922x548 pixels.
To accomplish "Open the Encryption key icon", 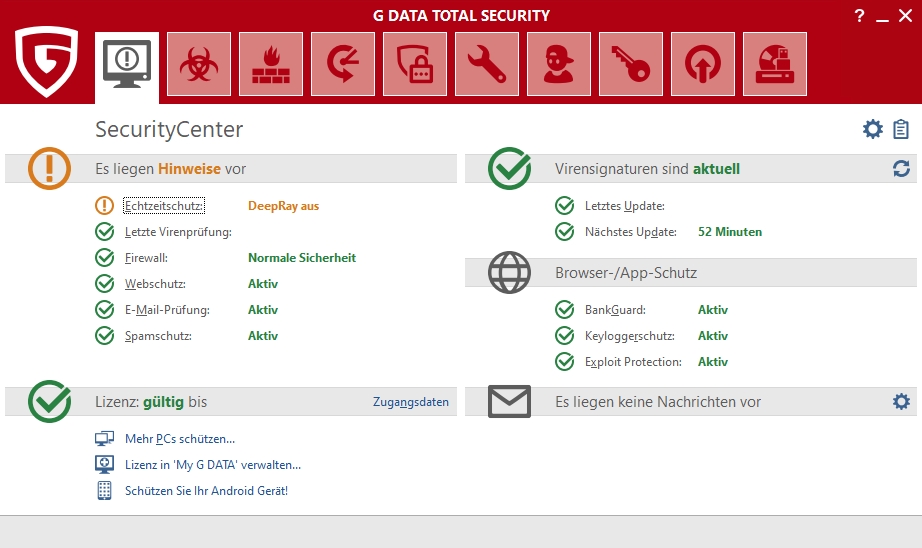I will click(x=631, y=64).
